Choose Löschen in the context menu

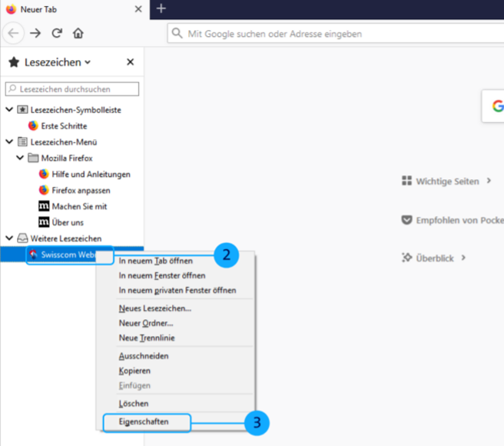[134, 403]
